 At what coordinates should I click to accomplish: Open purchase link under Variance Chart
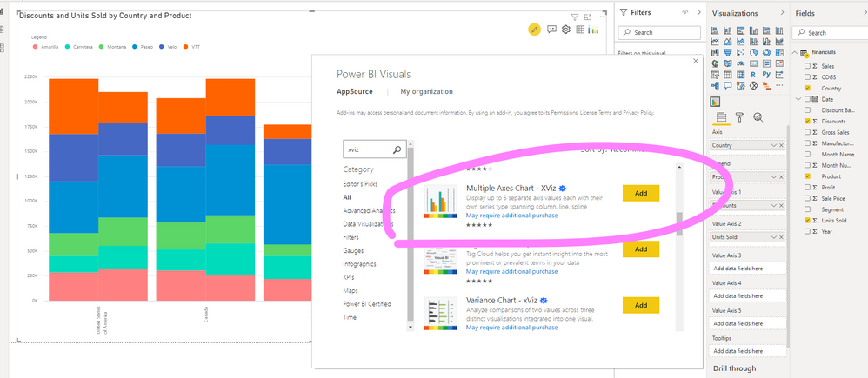(x=511, y=328)
